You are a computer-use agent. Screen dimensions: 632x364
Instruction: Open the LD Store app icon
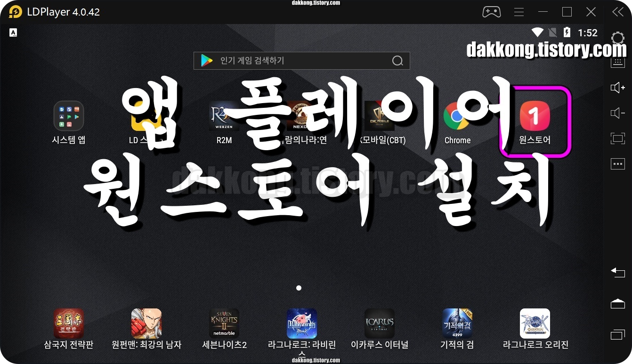(146, 116)
